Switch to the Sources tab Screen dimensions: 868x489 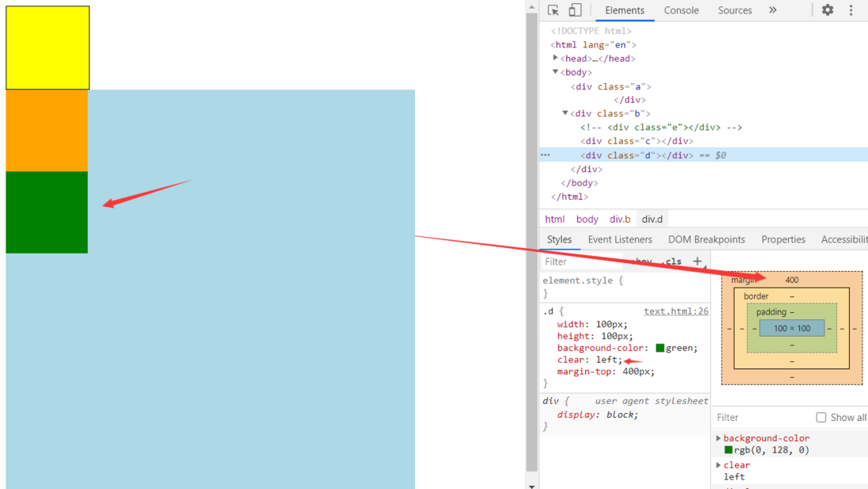pos(734,10)
